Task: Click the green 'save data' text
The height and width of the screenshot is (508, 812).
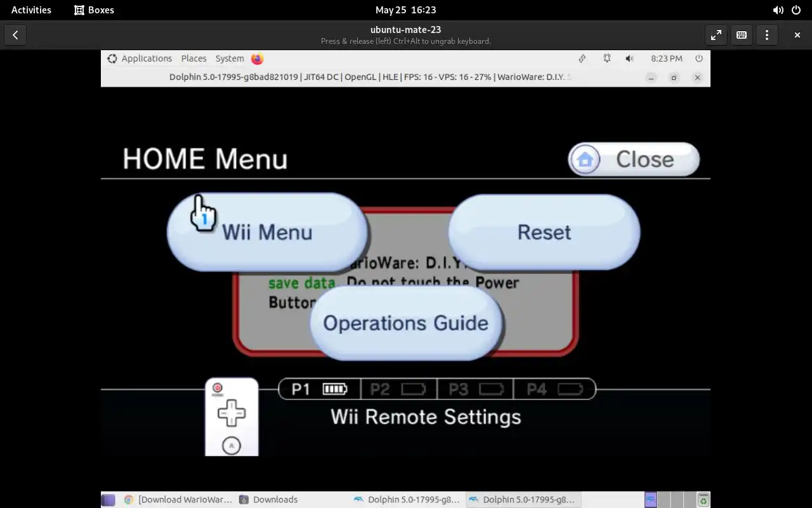Action: point(301,283)
